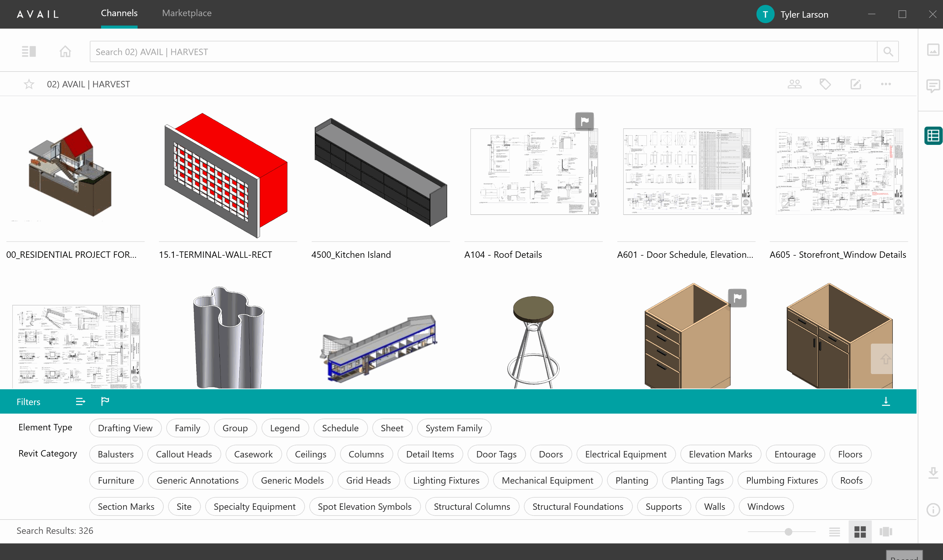This screenshot has height=560, width=943.
Task: Click the star to favorite this channel
Action: pyautogui.click(x=29, y=83)
